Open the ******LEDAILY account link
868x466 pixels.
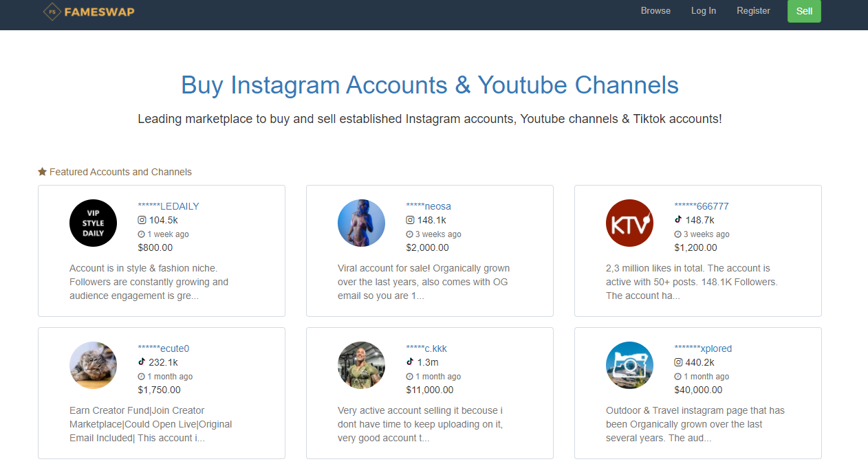coord(169,206)
